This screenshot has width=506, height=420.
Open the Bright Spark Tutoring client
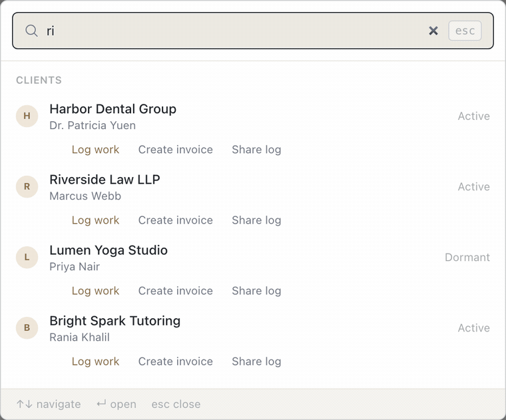[x=115, y=321]
